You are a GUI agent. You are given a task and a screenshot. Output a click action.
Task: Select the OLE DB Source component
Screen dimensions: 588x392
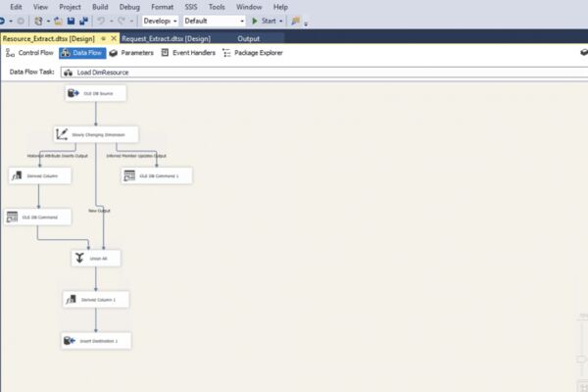pyautogui.click(x=96, y=93)
